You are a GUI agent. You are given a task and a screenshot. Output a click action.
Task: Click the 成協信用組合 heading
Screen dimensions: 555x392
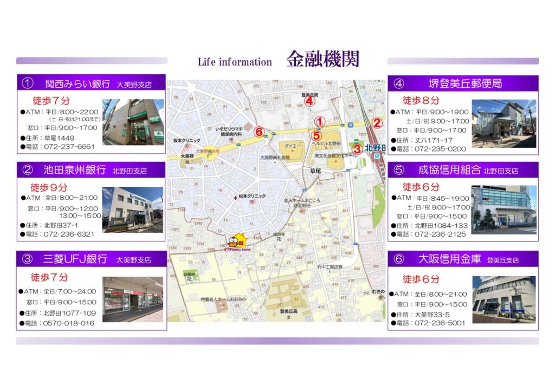[x=449, y=170]
